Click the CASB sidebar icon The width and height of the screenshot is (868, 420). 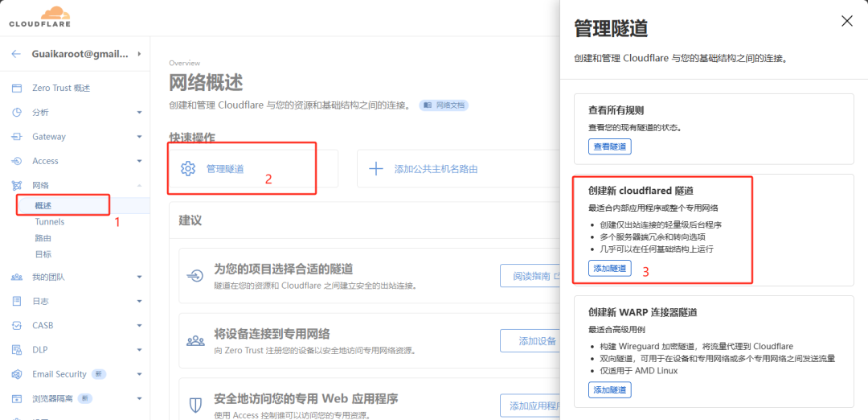(16, 325)
